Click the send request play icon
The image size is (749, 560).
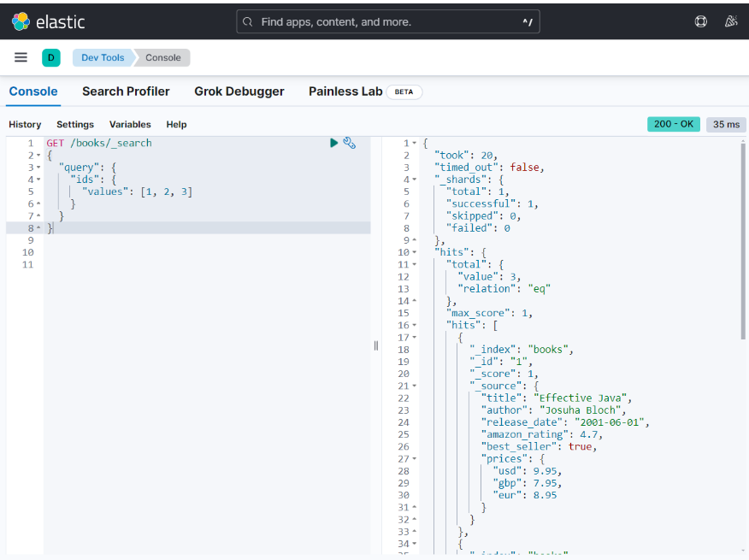pyautogui.click(x=334, y=143)
